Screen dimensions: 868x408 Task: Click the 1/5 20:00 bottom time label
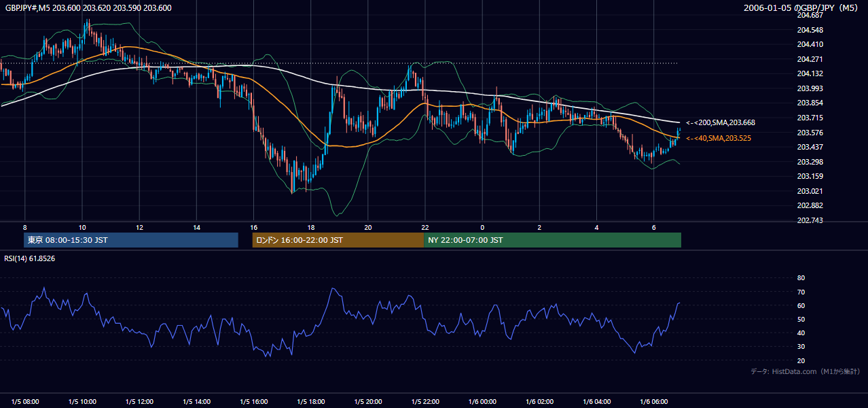click(367, 401)
